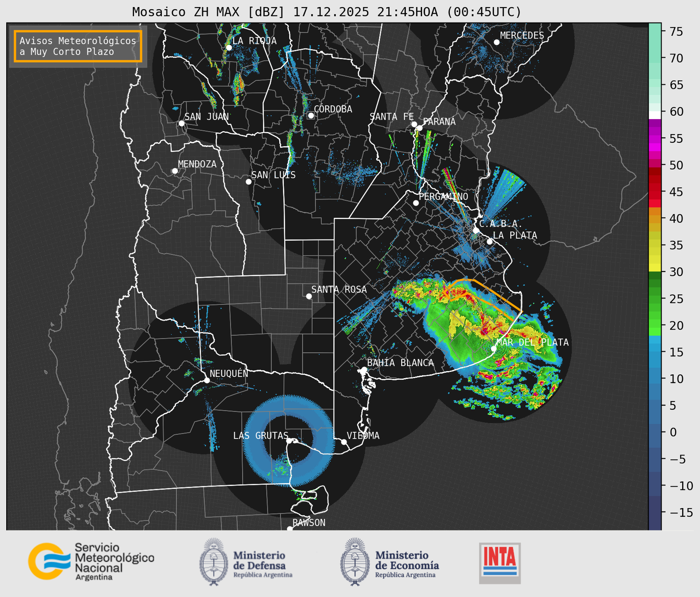Click the San Luis city marker dot

[249, 182]
